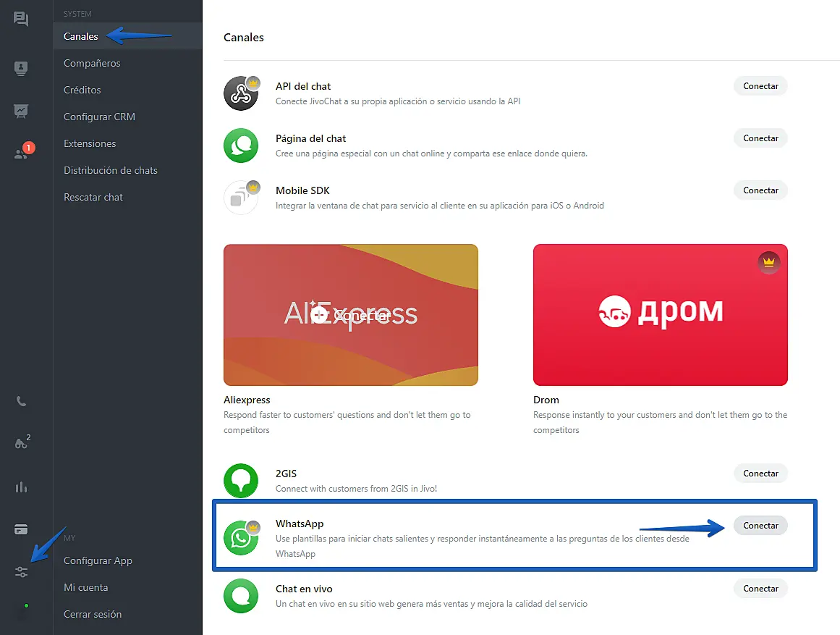Select the Drom integration card image

tap(660, 315)
